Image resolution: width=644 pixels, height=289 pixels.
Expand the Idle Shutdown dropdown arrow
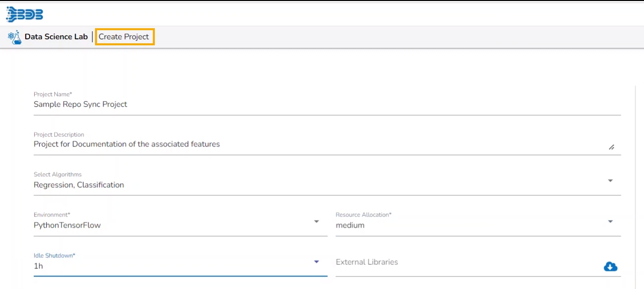coord(316,262)
